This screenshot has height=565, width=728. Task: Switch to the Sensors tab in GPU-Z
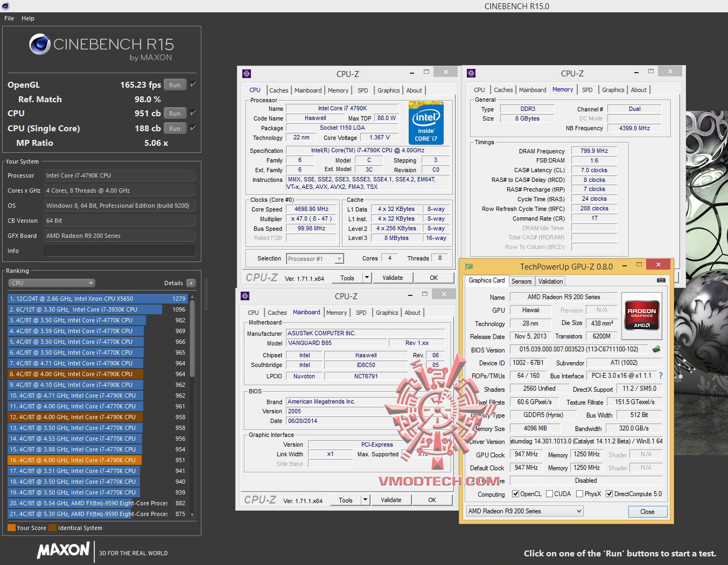coord(521,281)
